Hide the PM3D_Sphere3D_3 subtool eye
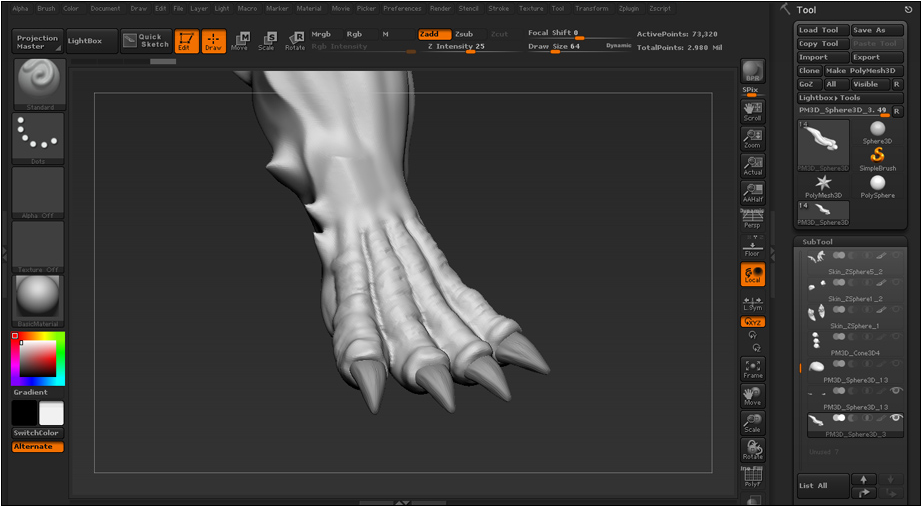This screenshot has width=922, height=507. coord(896,418)
